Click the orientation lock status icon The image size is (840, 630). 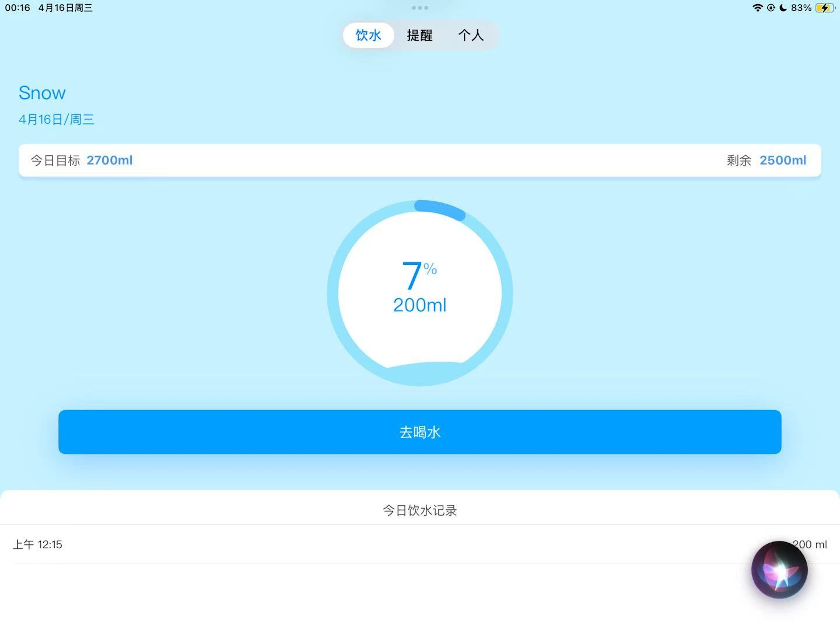[770, 8]
